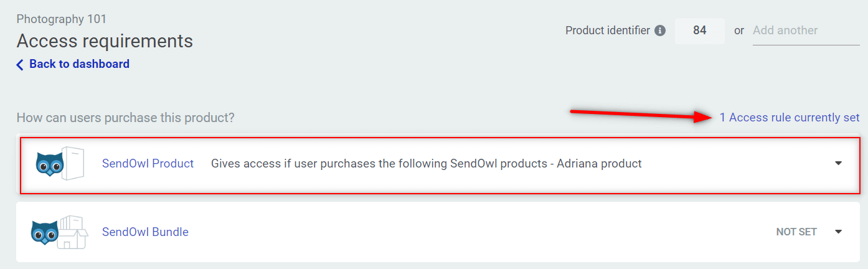Screen dimensions: 868x269
Task: Click the red arrow annotation
Action: click(x=641, y=115)
